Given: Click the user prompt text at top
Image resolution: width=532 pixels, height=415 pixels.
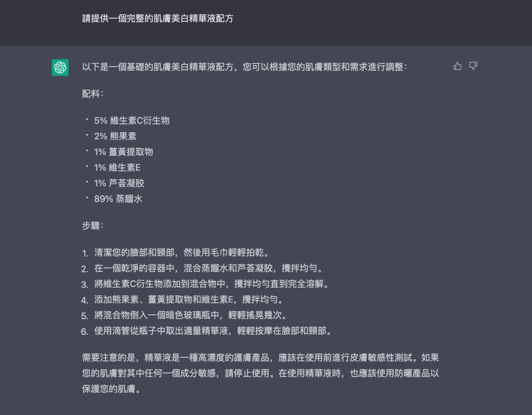Looking at the screenshot, I should pos(158,19).
